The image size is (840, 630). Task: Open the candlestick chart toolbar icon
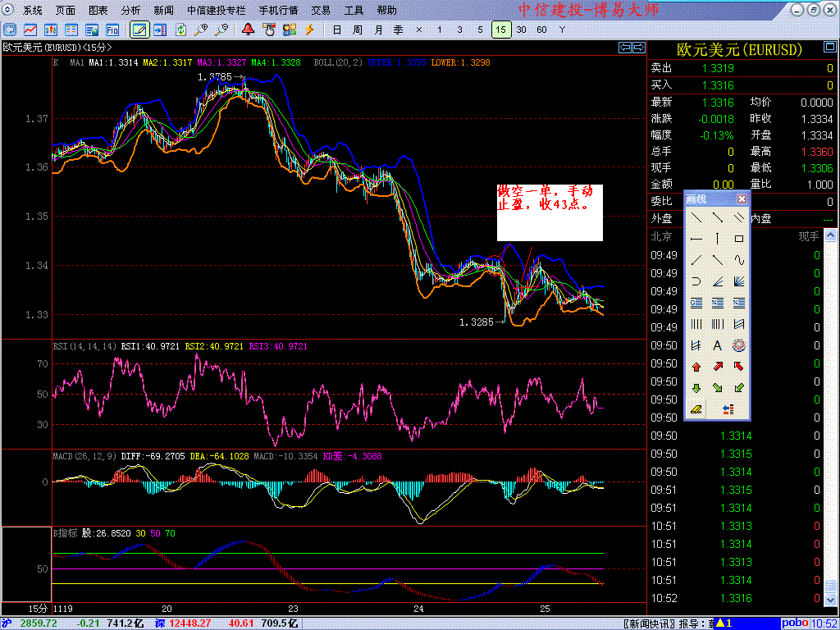(x=51, y=30)
